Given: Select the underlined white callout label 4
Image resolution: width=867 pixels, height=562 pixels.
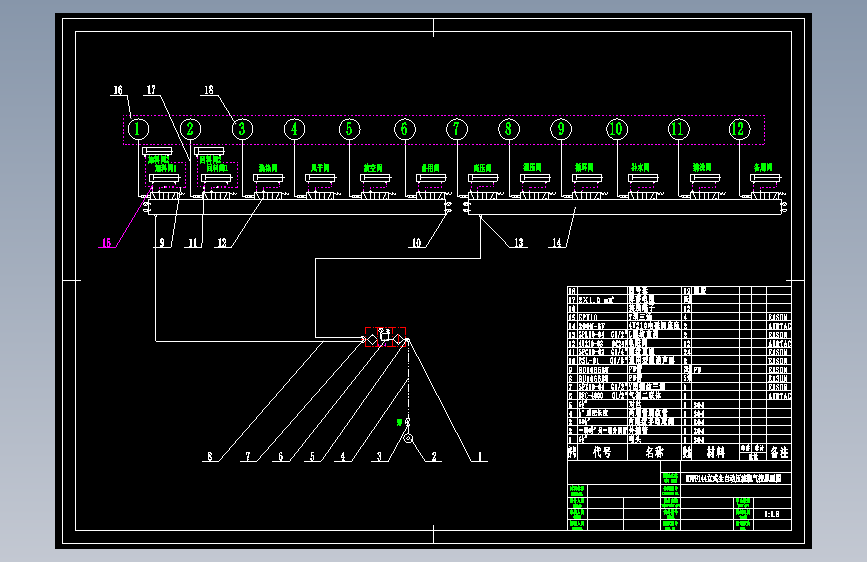Looking at the screenshot, I should (x=343, y=456).
